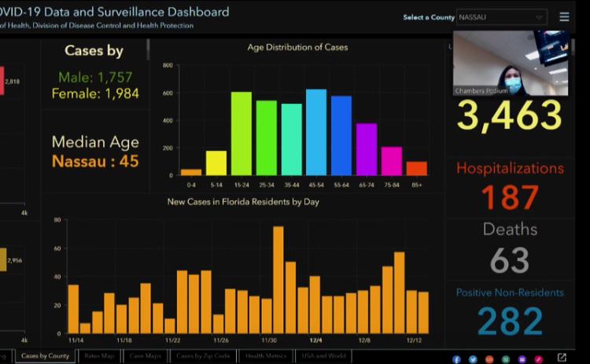Select the 0-4 age group bar
Screen dimensions: 590x364
(x=191, y=173)
